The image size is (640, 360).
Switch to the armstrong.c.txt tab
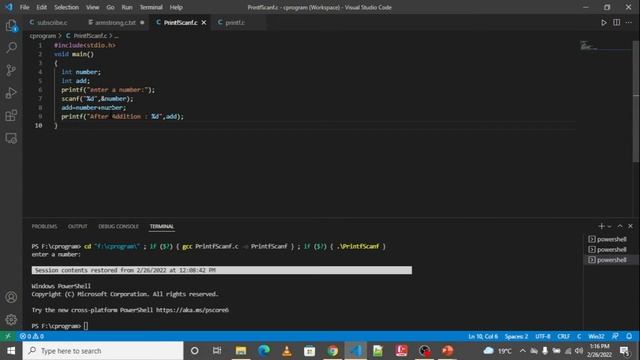click(x=116, y=22)
